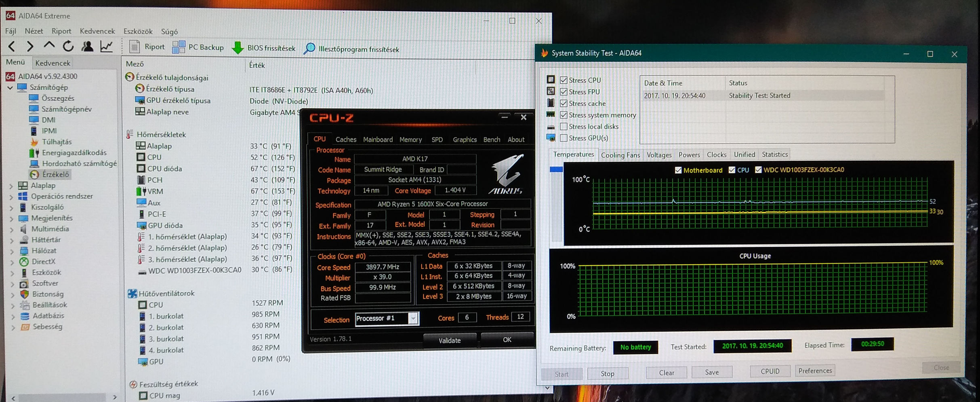This screenshot has width=980, height=402.
Task: Expand the Multimédia node
Action: pyautogui.click(x=11, y=229)
